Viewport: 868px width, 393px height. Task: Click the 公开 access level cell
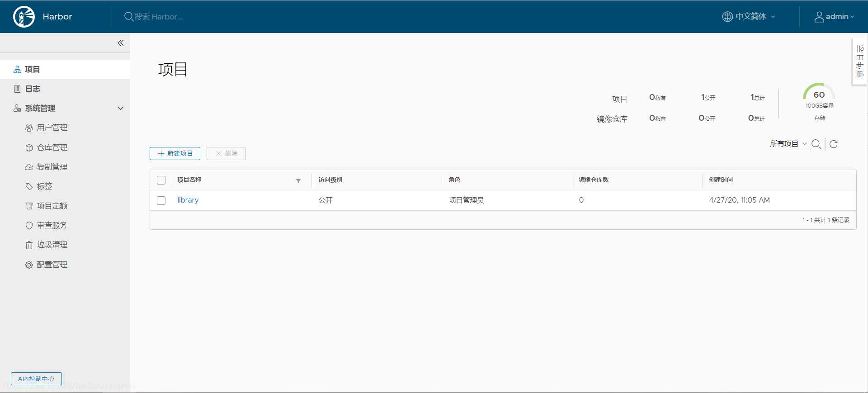[325, 200]
